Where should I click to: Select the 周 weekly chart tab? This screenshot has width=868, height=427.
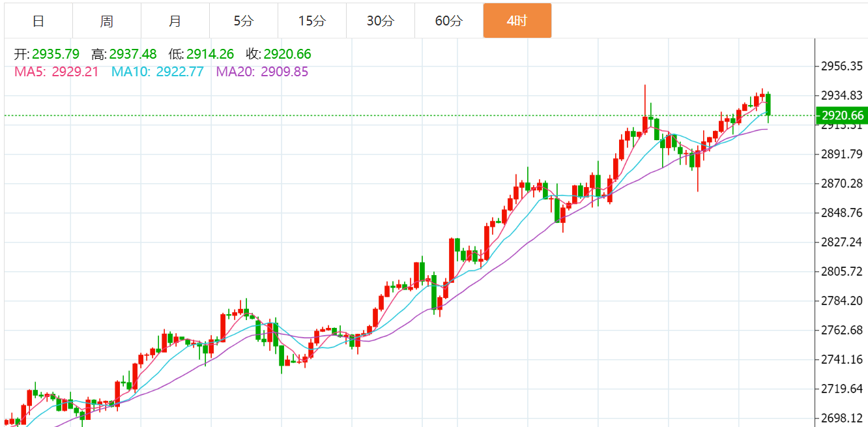click(x=107, y=21)
